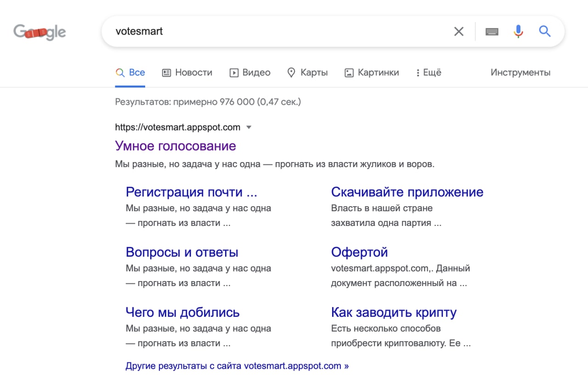The image size is (588, 383).
Task: Open the Офертой sitelink
Action: 359,252
